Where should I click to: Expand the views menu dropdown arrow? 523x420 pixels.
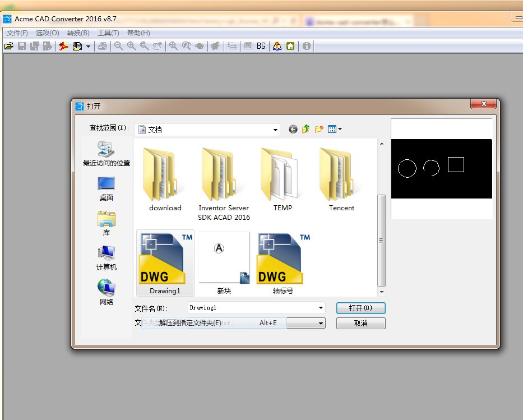(339, 129)
